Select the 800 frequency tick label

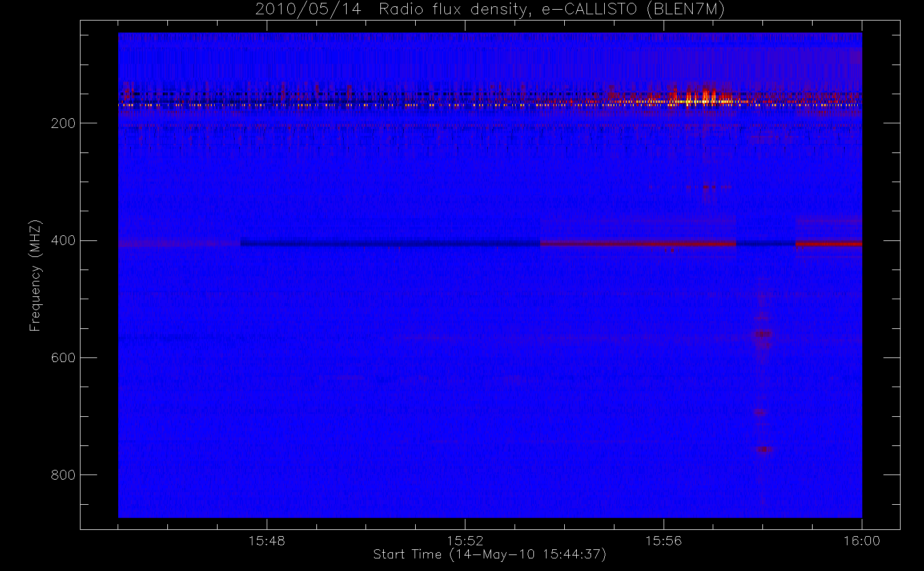tap(63, 475)
